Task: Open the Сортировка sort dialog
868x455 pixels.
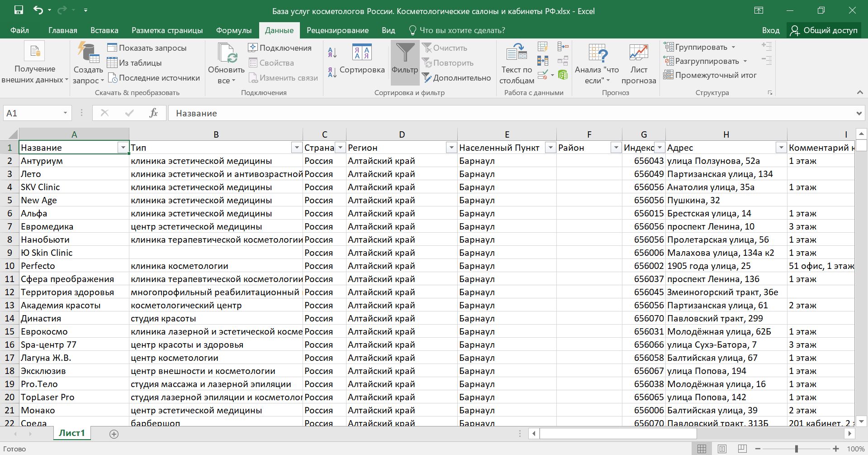Action: (x=362, y=59)
